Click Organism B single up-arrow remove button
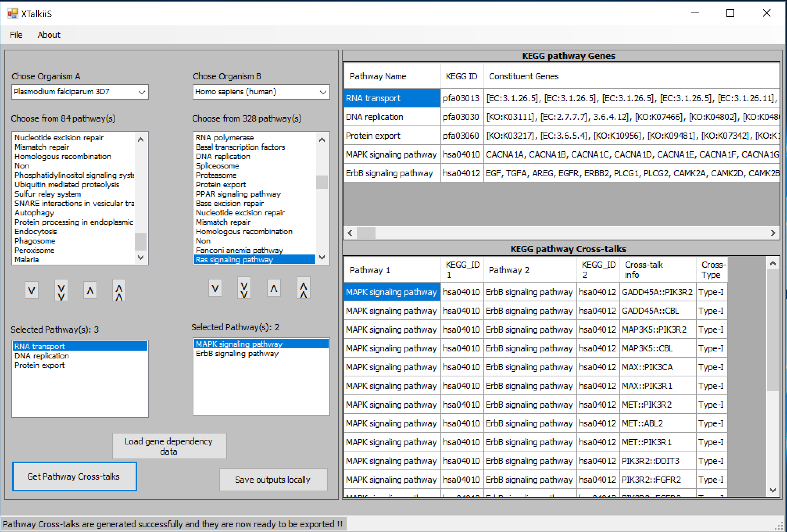The image size is (787, 532). point(274,288)
